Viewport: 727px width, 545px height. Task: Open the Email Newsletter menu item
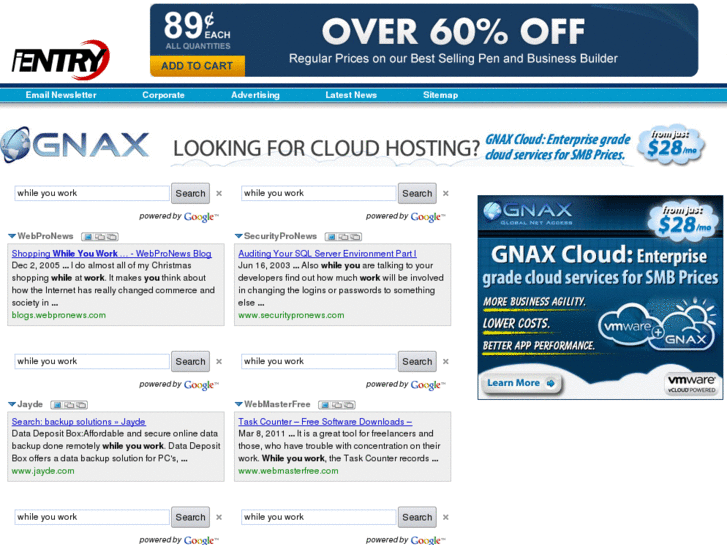click(x=61, y=95)
